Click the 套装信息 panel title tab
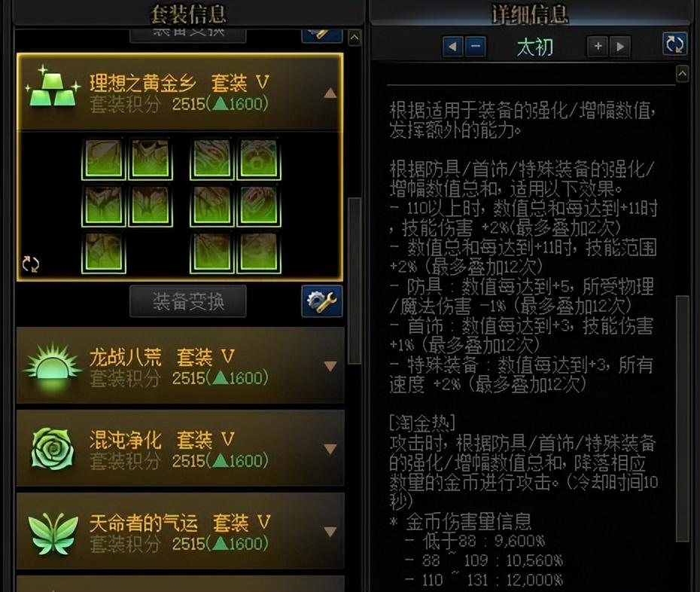700x592 pixels. click(x=188, y=14)
